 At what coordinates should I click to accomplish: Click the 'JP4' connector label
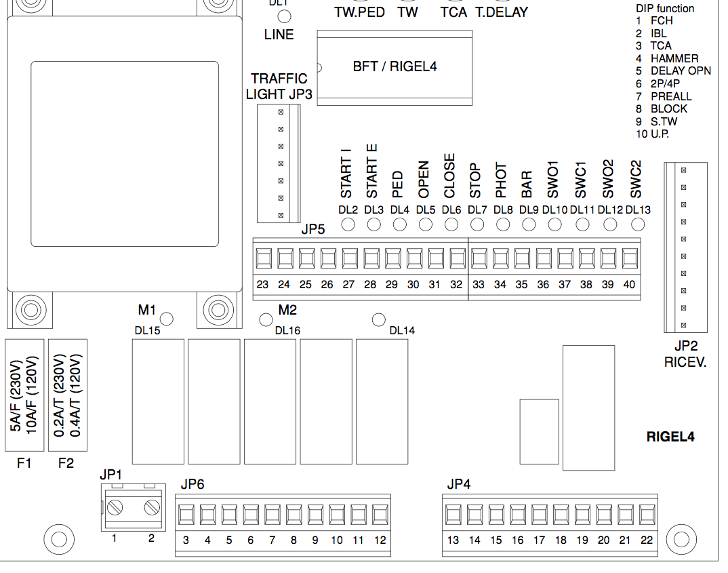point(459,484)
